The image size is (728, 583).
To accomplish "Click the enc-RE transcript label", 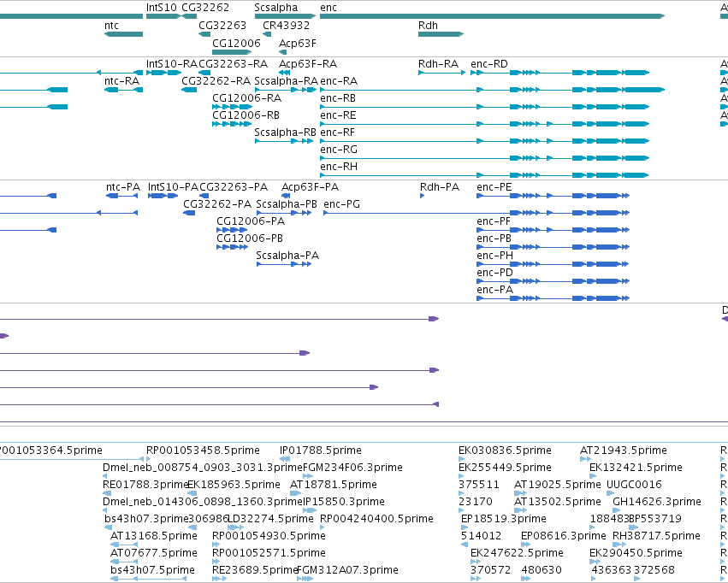I will point(338,115).
